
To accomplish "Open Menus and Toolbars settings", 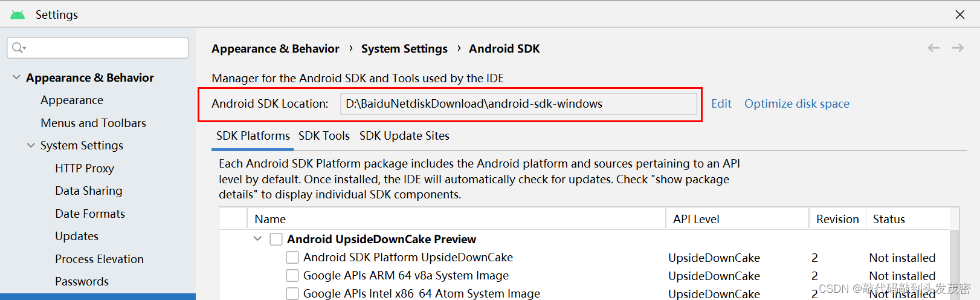I will coord(94,123).
